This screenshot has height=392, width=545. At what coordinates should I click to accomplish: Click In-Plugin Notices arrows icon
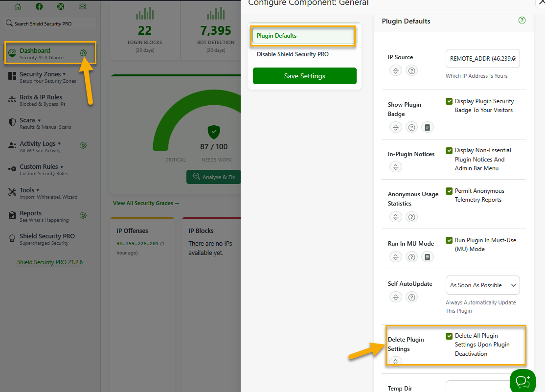coord(396,167)
